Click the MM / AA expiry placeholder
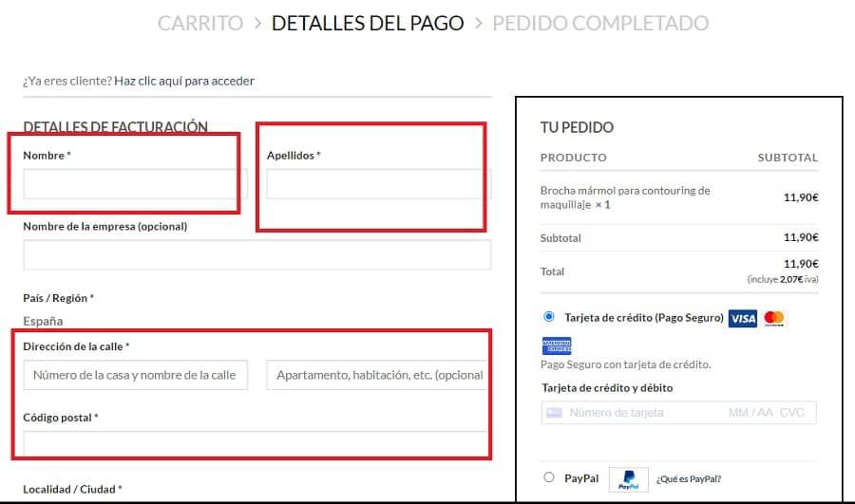Viewport: 855px width, 504px height. [x=750, y=413]
